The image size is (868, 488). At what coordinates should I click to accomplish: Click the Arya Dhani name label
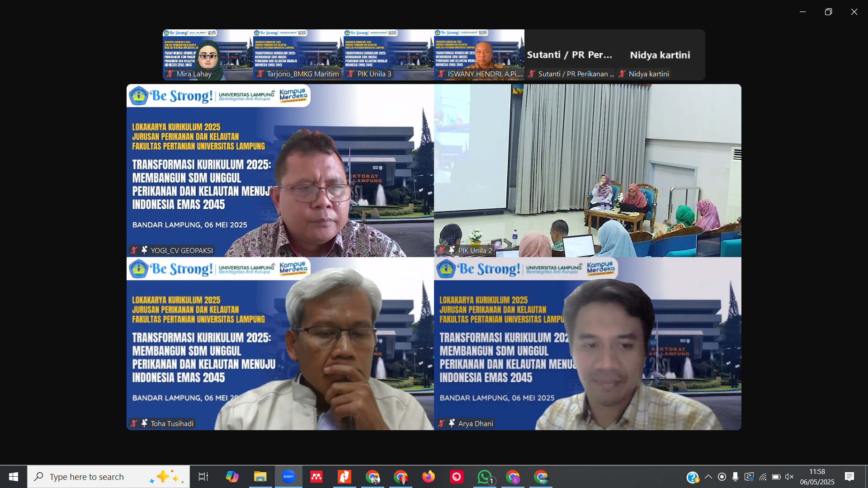click(x=475, y=423)
